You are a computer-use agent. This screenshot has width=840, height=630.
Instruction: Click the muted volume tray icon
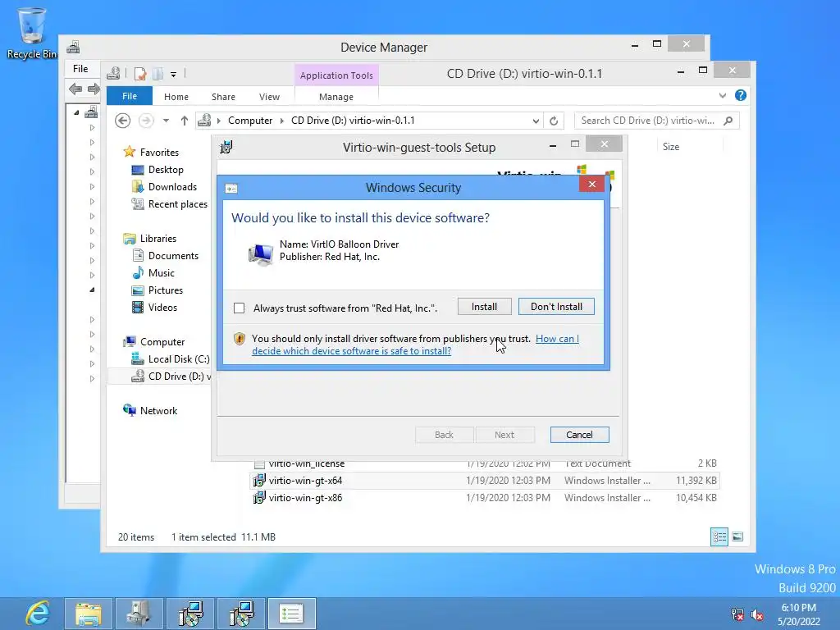click(x=757, y=614)
